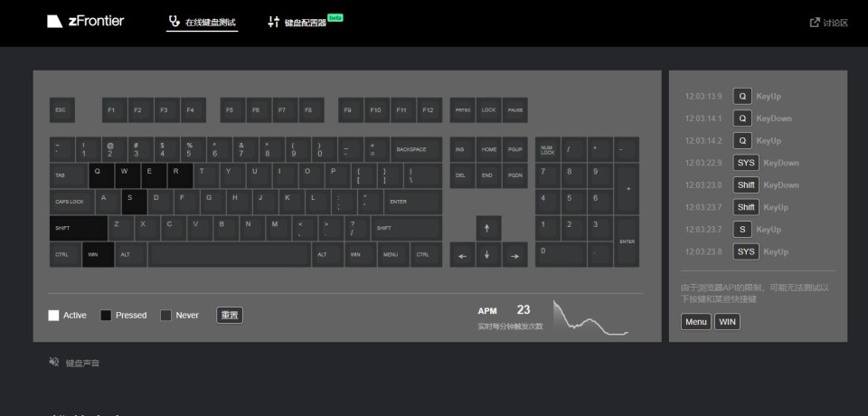Click the up arrow key
Viewport: 868px width, 416px height.
[488, 228]
